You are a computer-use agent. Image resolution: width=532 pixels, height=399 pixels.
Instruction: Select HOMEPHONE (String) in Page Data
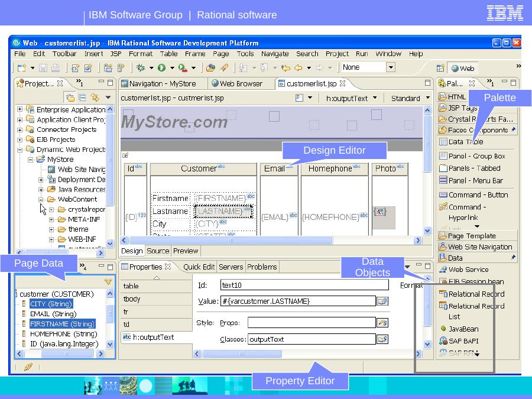pyautogui.click(x=63, y=334)
